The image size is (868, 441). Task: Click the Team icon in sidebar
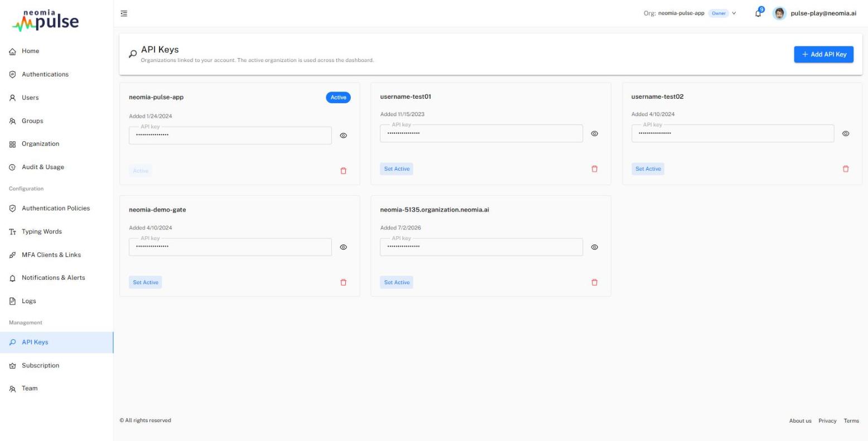pyautogui.click(x=12, y=389)
